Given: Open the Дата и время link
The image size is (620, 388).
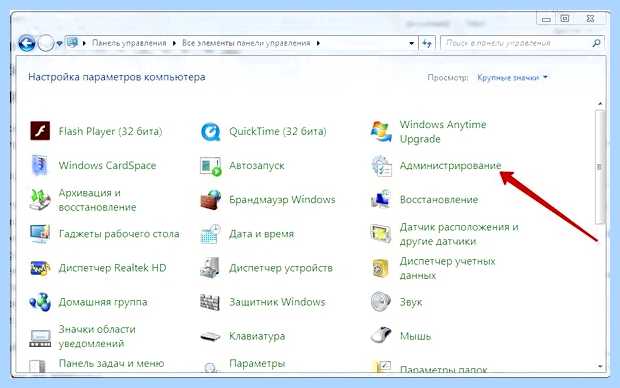Looking at the screenshot, I should point(261,234).
